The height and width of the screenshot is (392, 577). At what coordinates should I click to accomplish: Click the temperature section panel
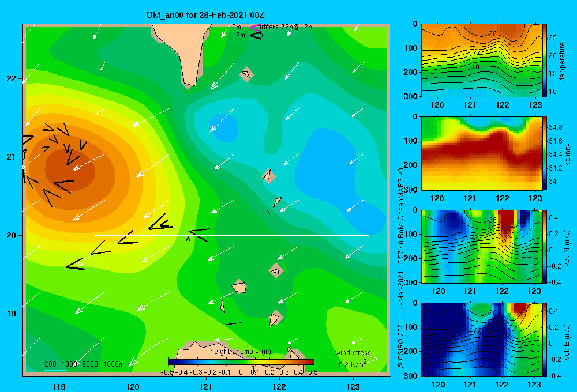coord(481,61)
